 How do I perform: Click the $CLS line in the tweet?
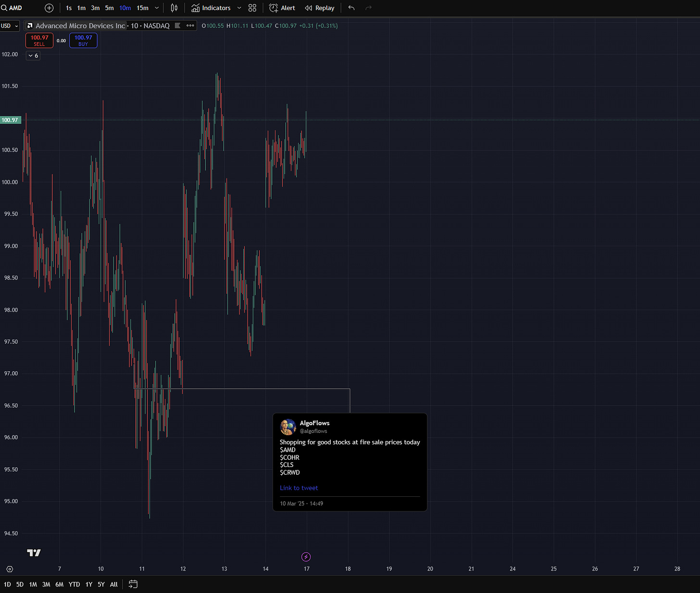pyautogui.click(x=287, y=465)
